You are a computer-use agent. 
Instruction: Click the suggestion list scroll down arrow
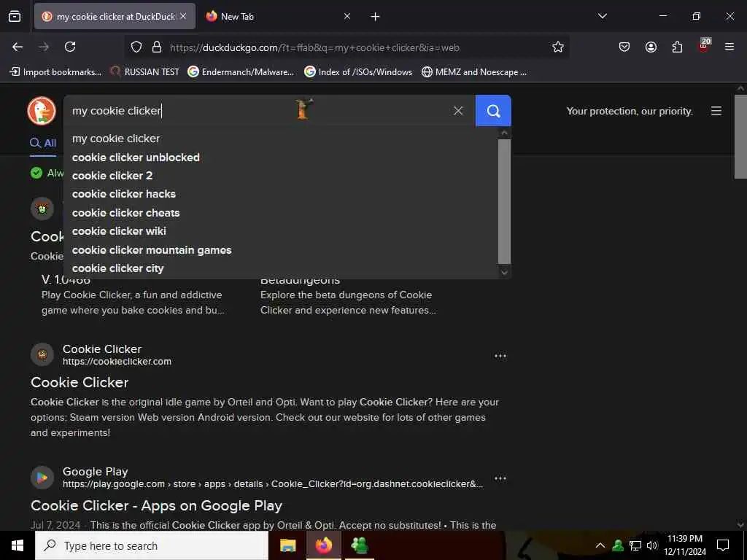point(504,273)
